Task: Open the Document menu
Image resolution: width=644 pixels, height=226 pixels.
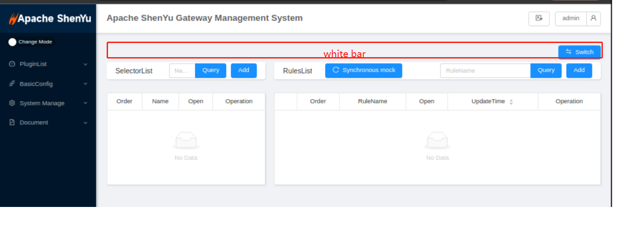Action: [48, 123]
